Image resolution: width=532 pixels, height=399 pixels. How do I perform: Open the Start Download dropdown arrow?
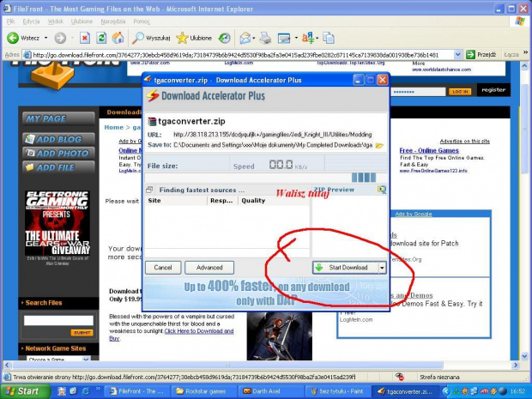point(382,268)
